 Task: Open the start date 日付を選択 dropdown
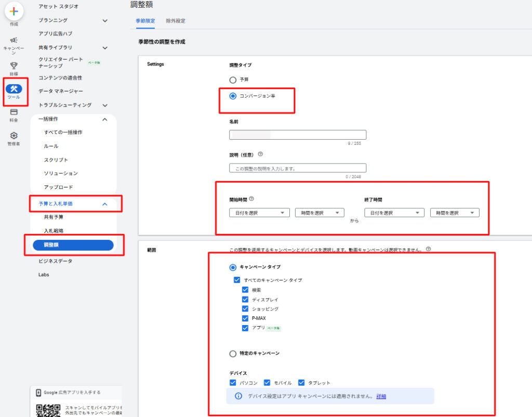(x=259, y=213)
